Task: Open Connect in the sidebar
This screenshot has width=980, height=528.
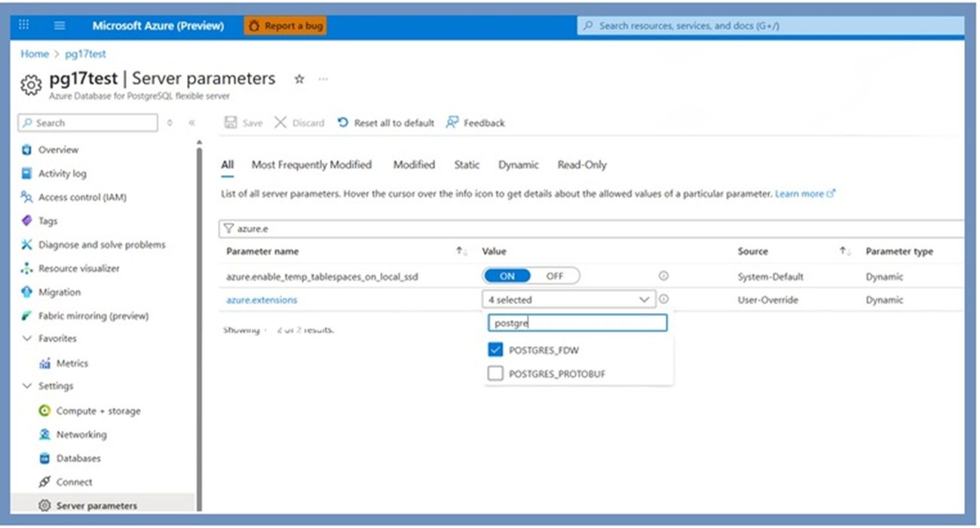Action: pyautogui.click(x=74, y=482)
